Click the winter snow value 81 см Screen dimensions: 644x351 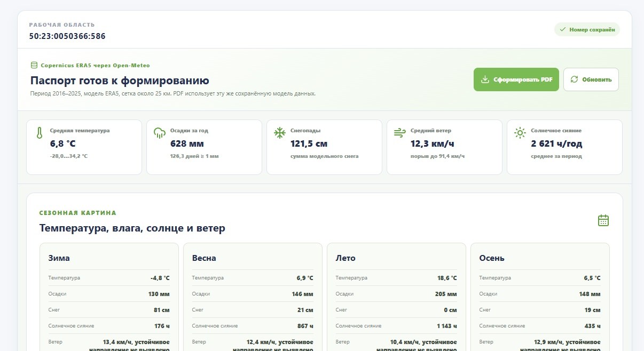tap(161, 310)
